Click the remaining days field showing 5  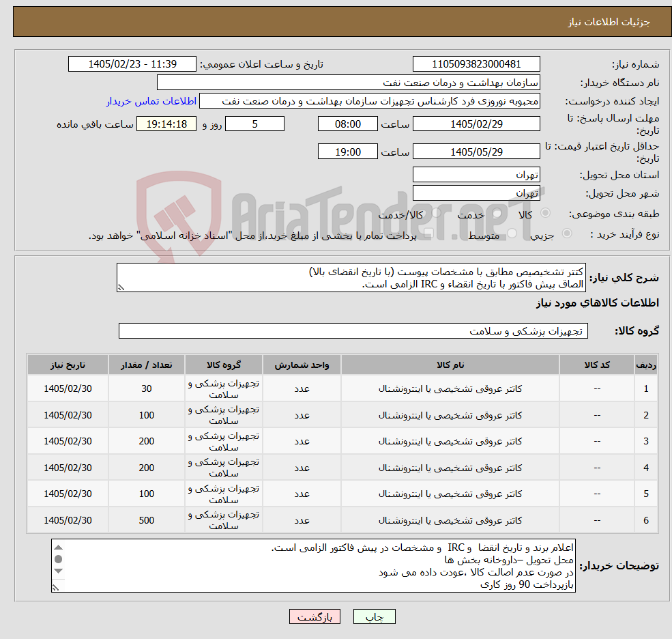[254, 124]
